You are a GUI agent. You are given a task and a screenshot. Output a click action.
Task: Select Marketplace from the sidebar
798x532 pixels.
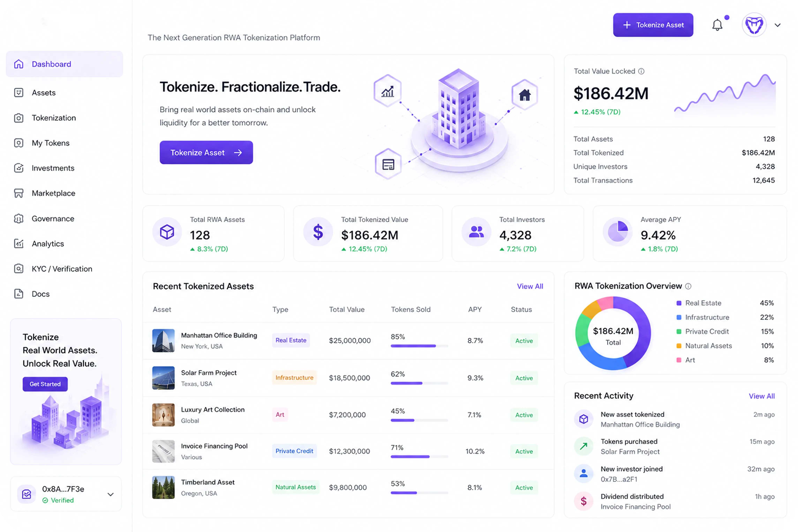(54, 193)
